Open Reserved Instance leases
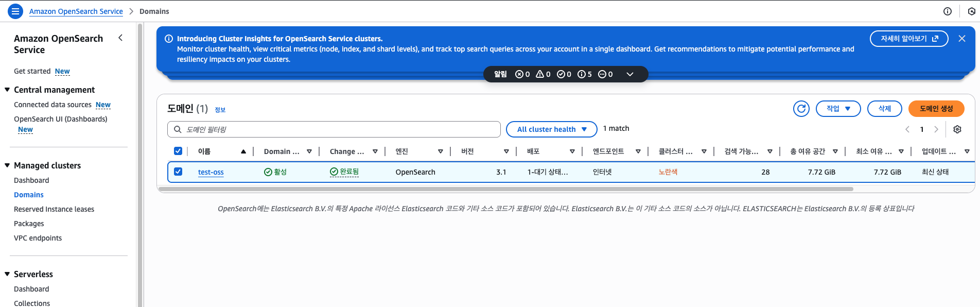 coord(54,209)
